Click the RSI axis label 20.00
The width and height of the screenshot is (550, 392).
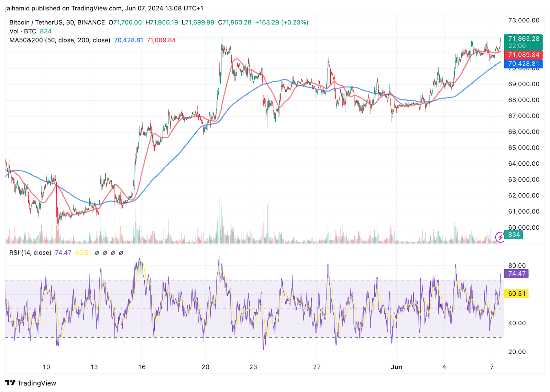click(517, 352)
